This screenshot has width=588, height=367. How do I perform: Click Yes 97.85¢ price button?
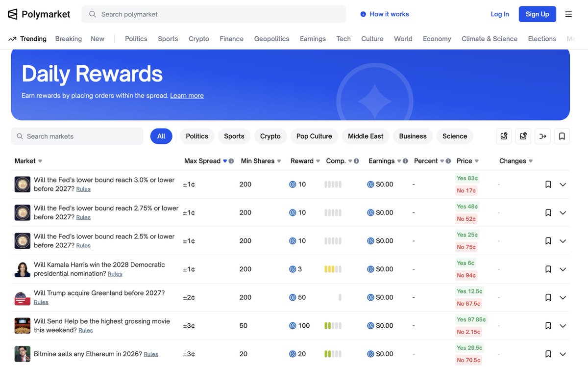coord(471,319)
